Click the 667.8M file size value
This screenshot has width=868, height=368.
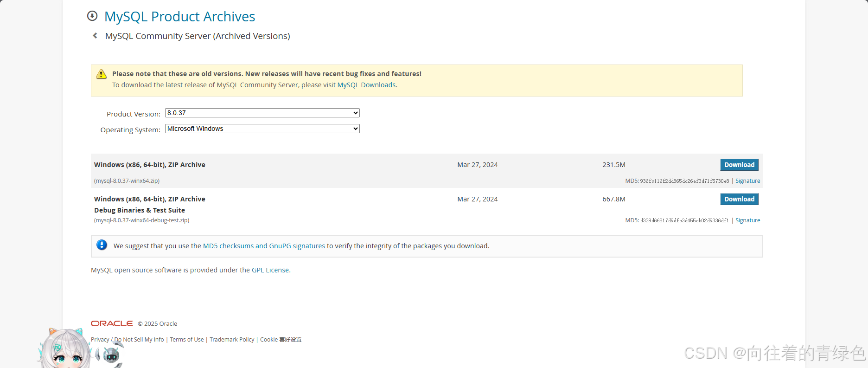pos(614,199)
